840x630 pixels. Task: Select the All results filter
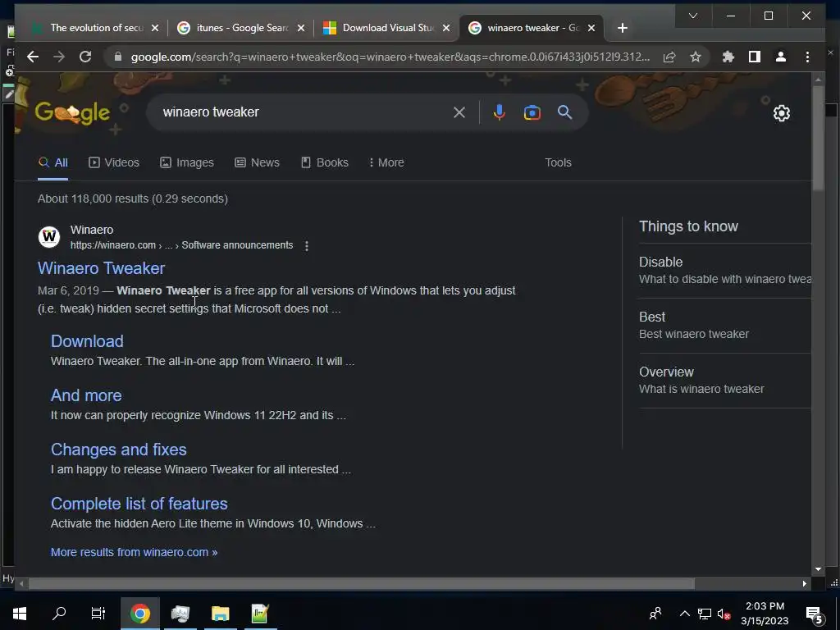tap(53, 163)
